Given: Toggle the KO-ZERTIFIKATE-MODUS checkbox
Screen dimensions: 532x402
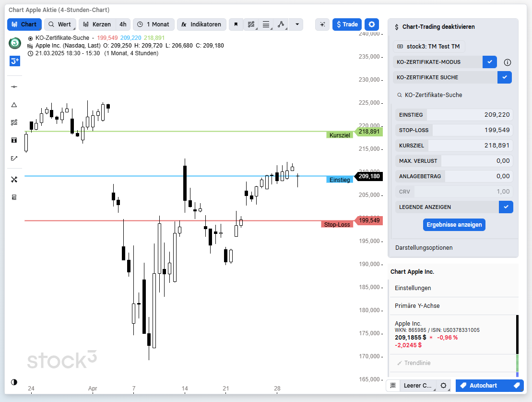Looking at the screenshot, I should [x=490, y=62].
